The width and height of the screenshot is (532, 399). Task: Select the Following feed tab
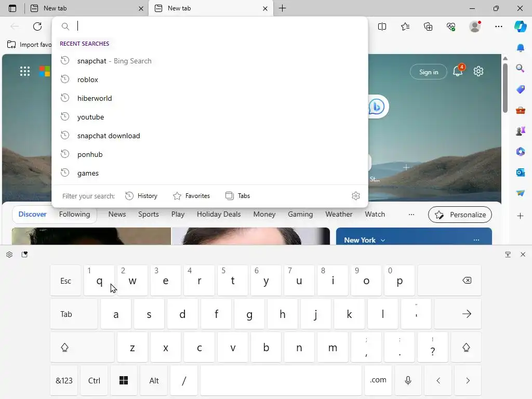click(x=75, y=215)
